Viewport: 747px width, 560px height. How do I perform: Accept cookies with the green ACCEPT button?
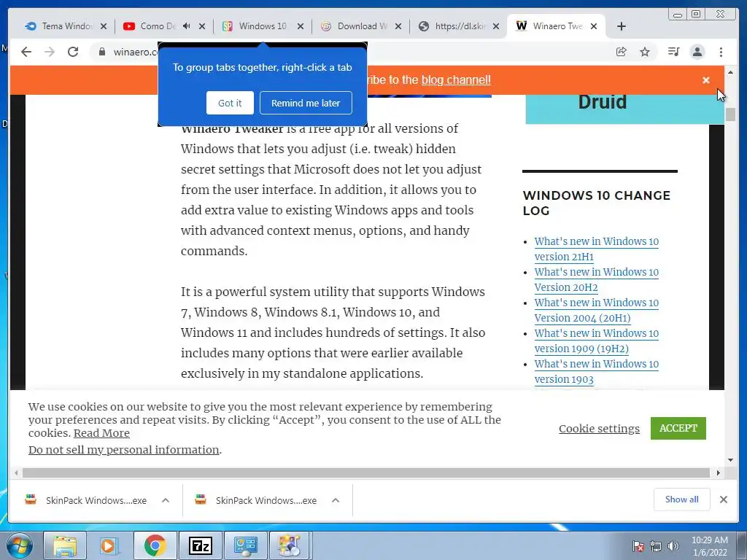tap(678, 428)
